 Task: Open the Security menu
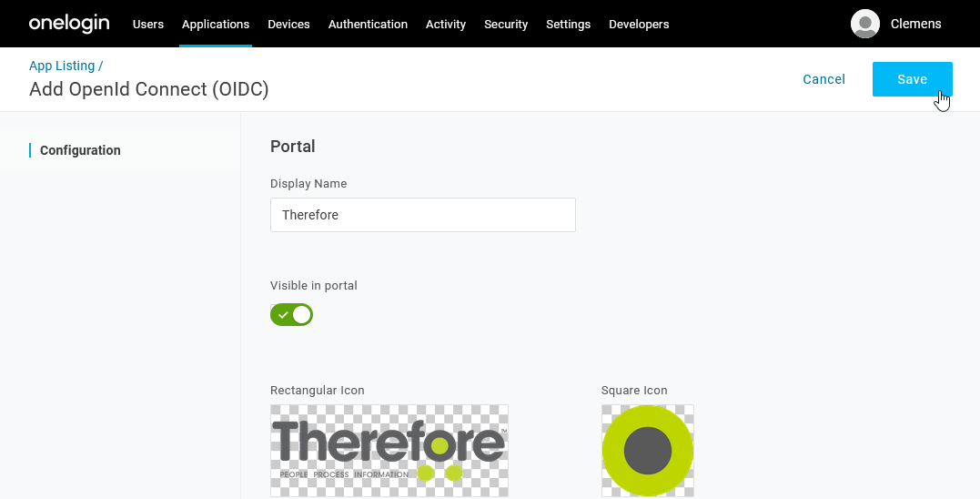coord(506,25)
